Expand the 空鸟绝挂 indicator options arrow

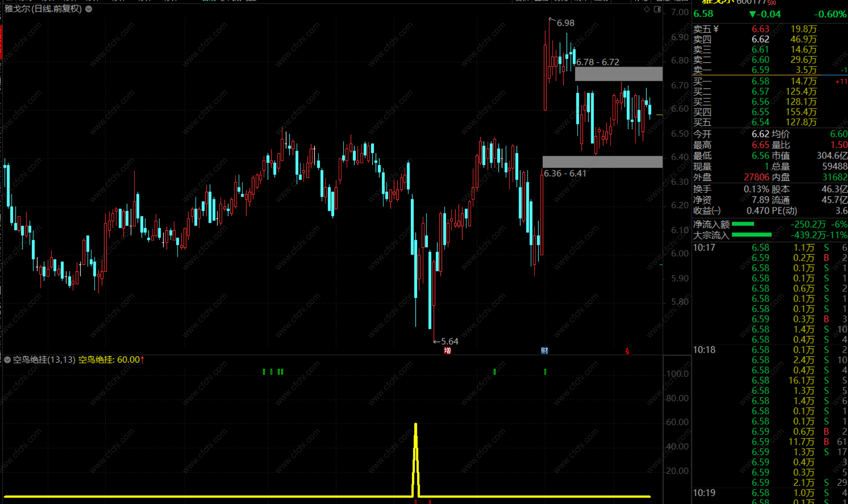coord(8,359)
